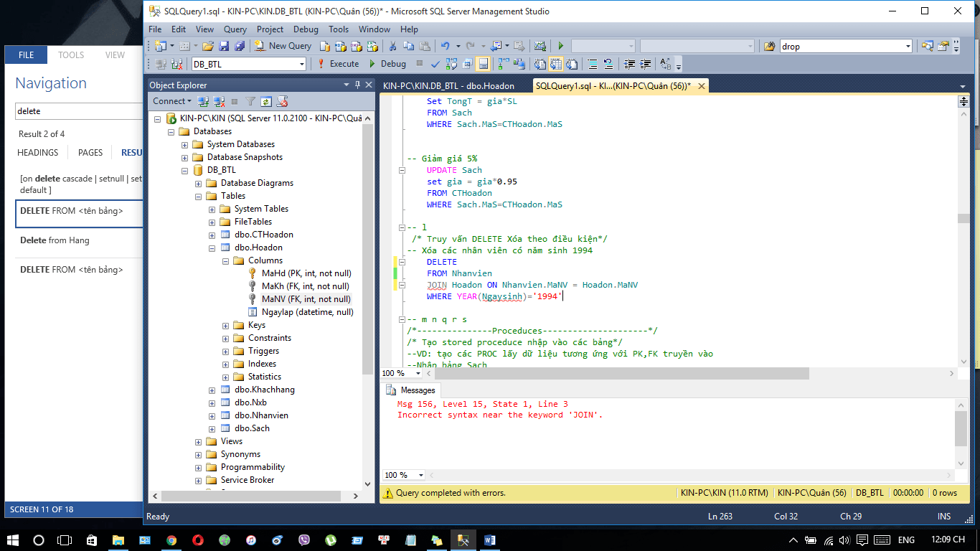Toggle Results to Grid output mode
980x551 pixels.
[555, 64]
